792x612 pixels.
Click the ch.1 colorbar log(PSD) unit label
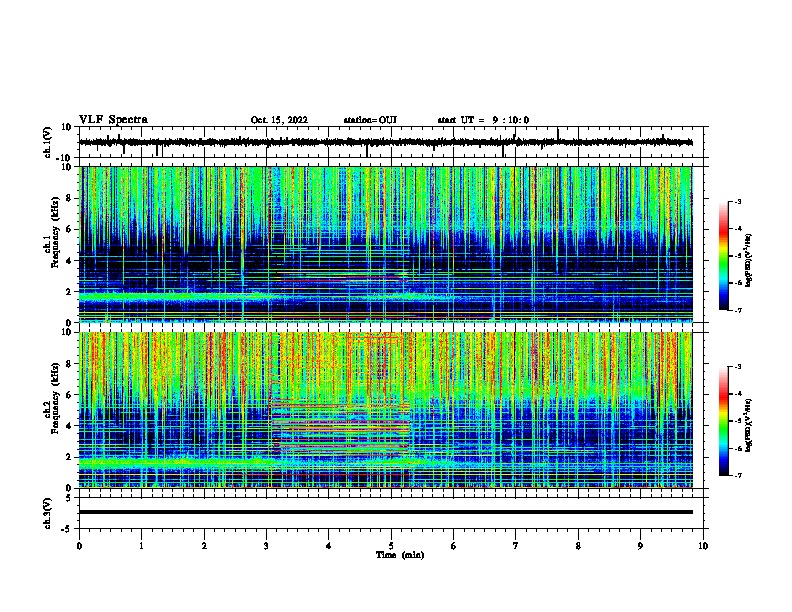[x=749, y=261]
